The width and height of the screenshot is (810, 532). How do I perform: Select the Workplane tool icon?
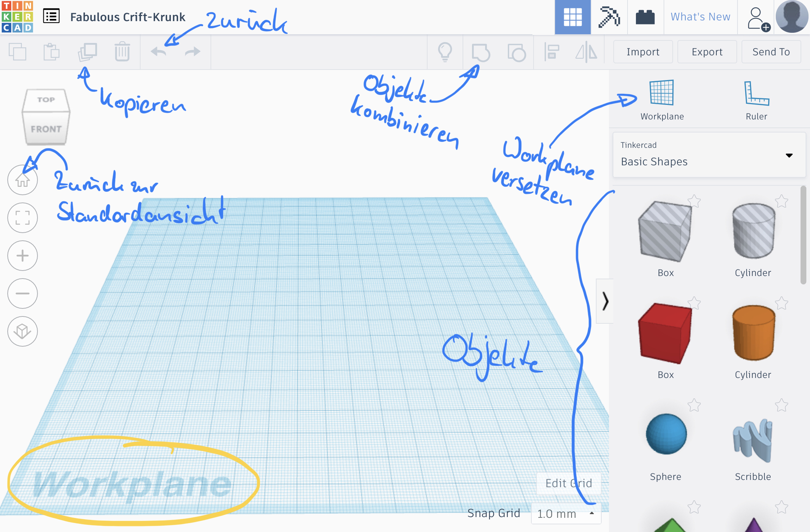pos(661,92)
